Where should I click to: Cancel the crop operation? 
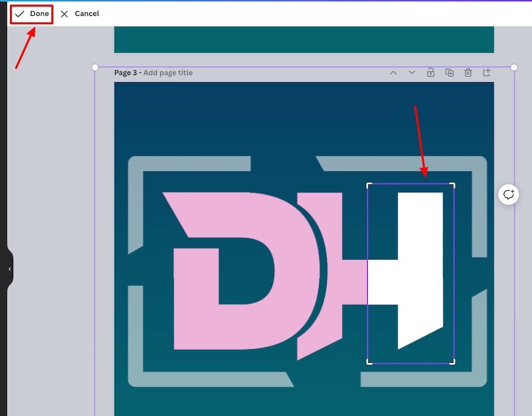(80, 14)
